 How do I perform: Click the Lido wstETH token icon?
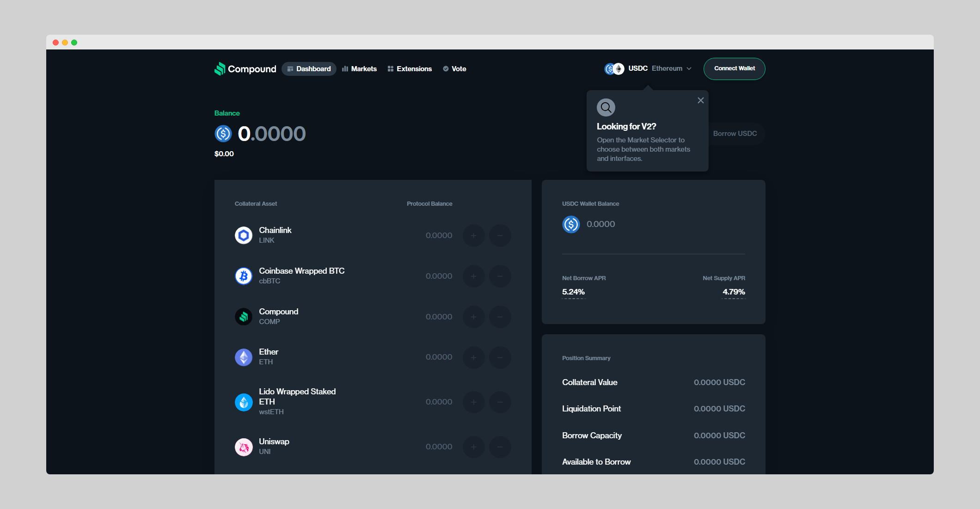click(244, 402)
